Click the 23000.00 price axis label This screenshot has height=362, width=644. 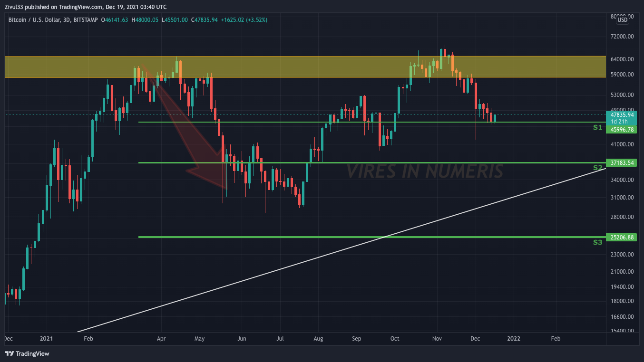pos(622,255)
